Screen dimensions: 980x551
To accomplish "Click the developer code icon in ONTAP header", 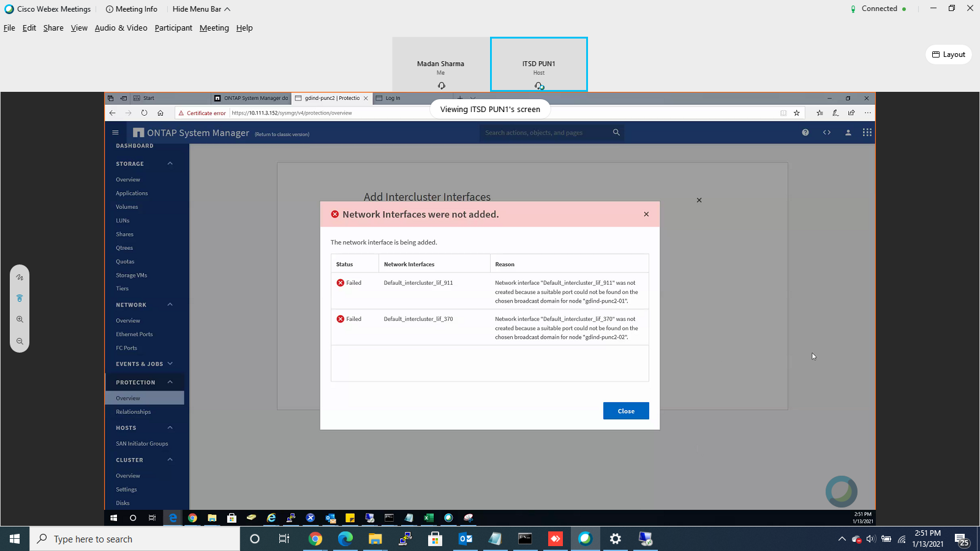I will [x=827, y=132].
